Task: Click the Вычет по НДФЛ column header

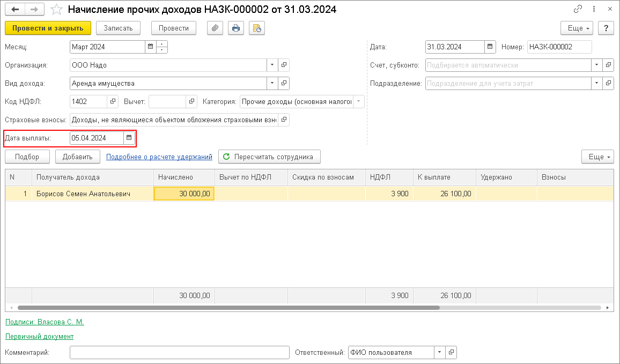Action: (251, 177)
